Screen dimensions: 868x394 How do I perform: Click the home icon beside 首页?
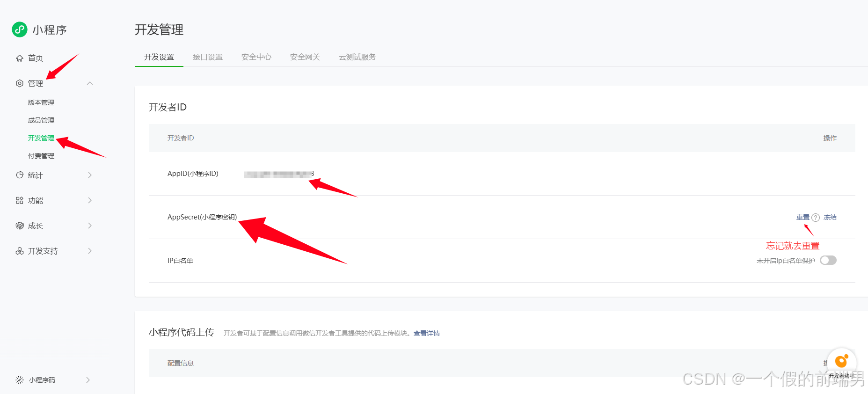click(20, 58)
